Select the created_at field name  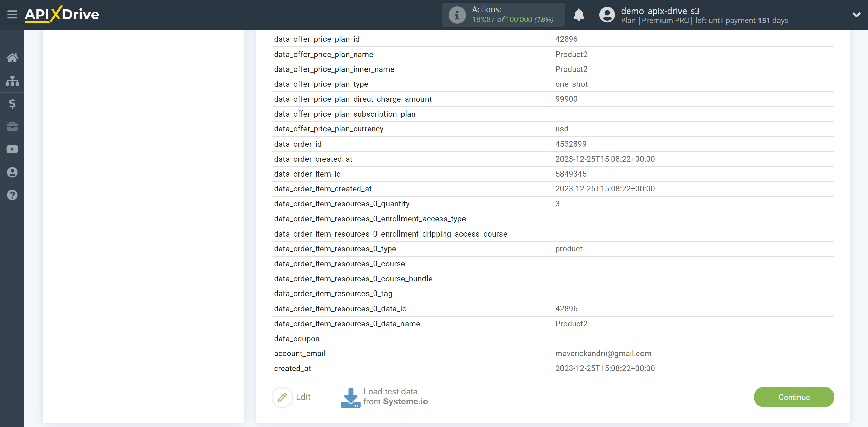click(x=292, y=368)
